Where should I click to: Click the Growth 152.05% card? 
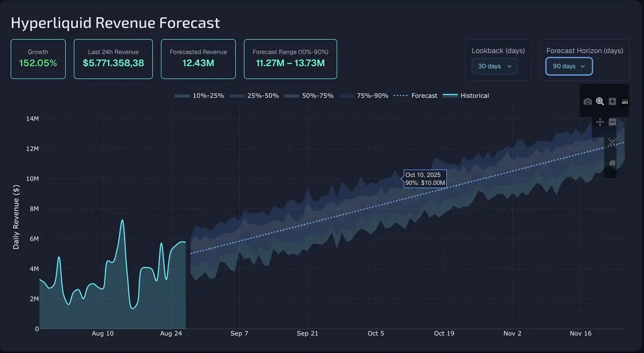(38, 59)
